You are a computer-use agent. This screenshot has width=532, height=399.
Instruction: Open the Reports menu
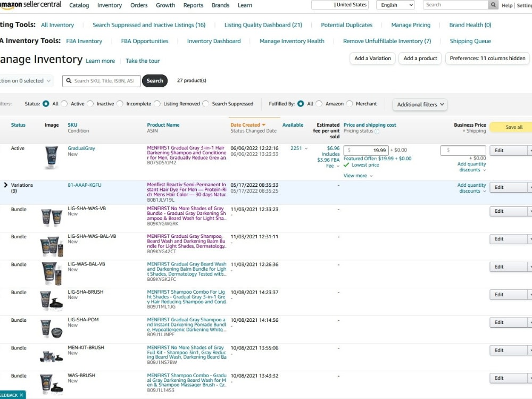194,5
